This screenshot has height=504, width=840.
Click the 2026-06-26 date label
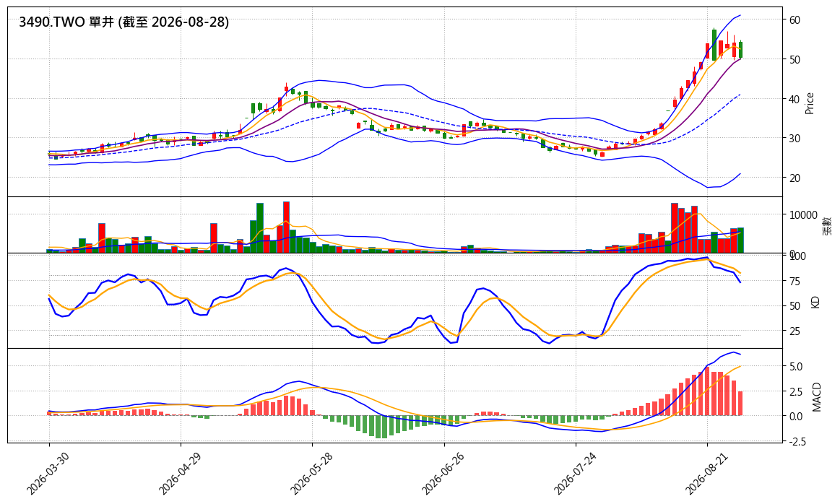coord(442,473)
